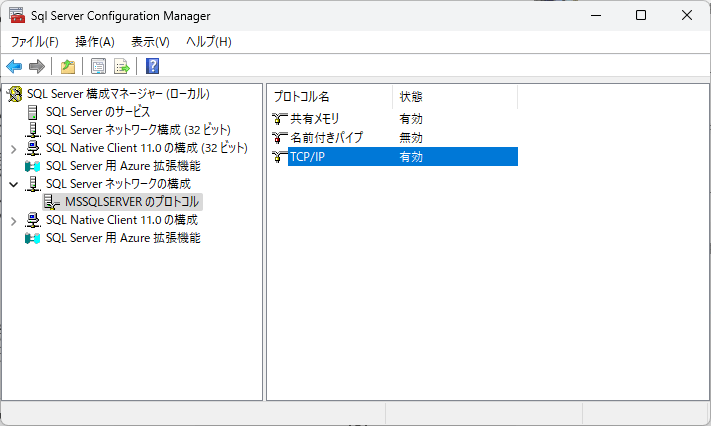Screen dimensions: 711x426
Task: Open the ファイル(F) menu
Action: (x=34, y=42)
